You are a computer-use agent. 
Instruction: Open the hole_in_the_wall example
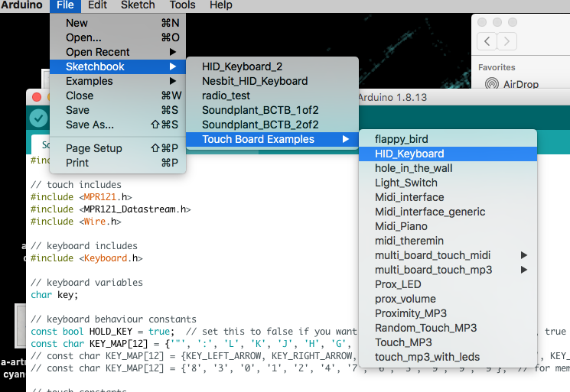click(x=448, y=168)
